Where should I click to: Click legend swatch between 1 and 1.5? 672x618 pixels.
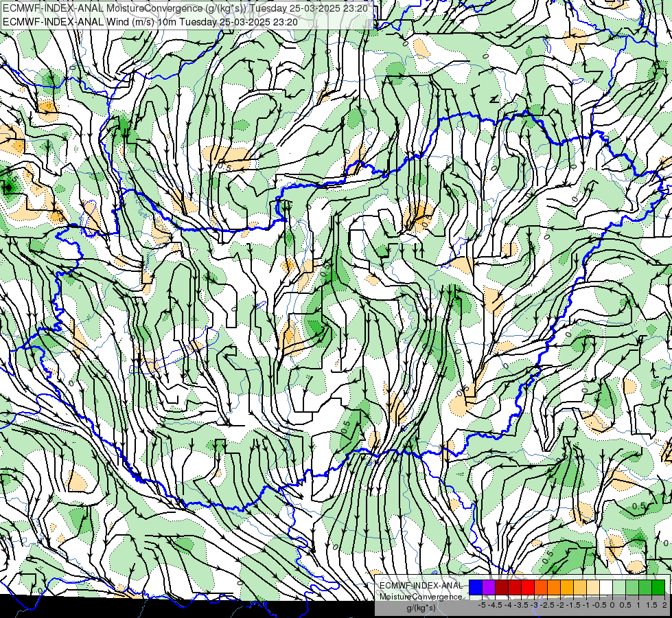645,587
